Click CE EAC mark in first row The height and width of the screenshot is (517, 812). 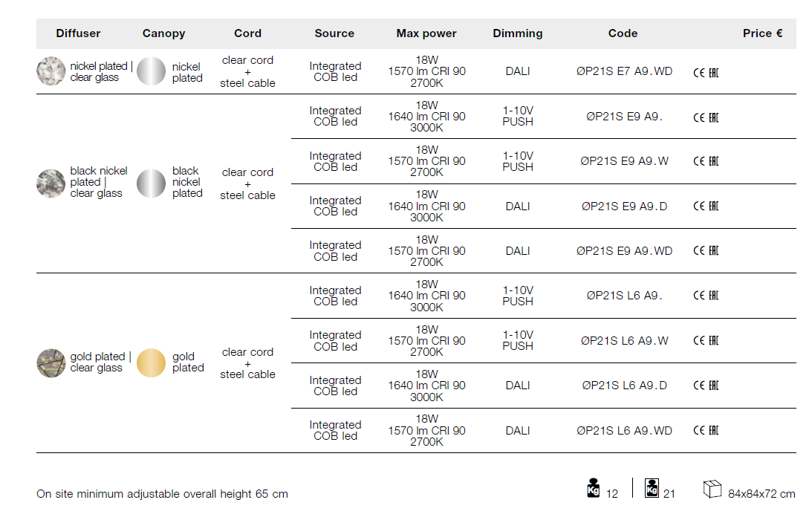[x=706, y=72]
